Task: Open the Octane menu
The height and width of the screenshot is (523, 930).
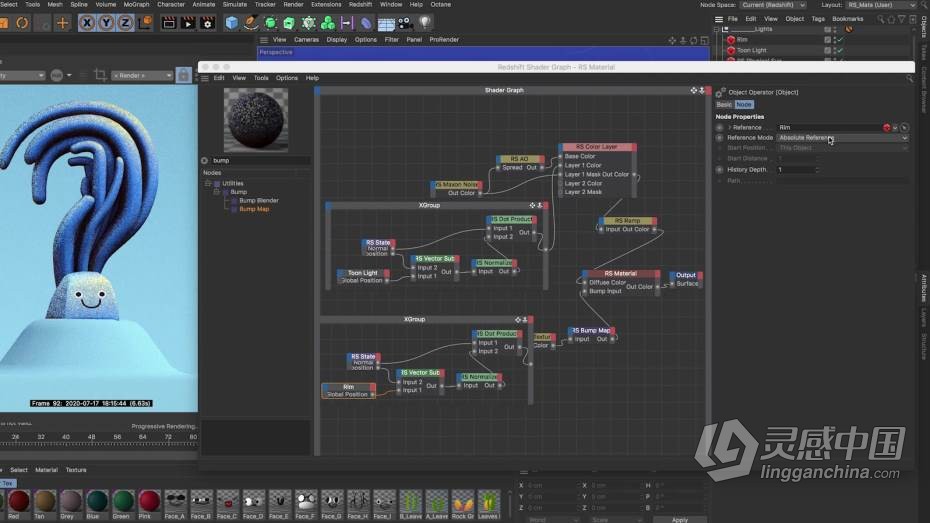Action: pos(440,4)
